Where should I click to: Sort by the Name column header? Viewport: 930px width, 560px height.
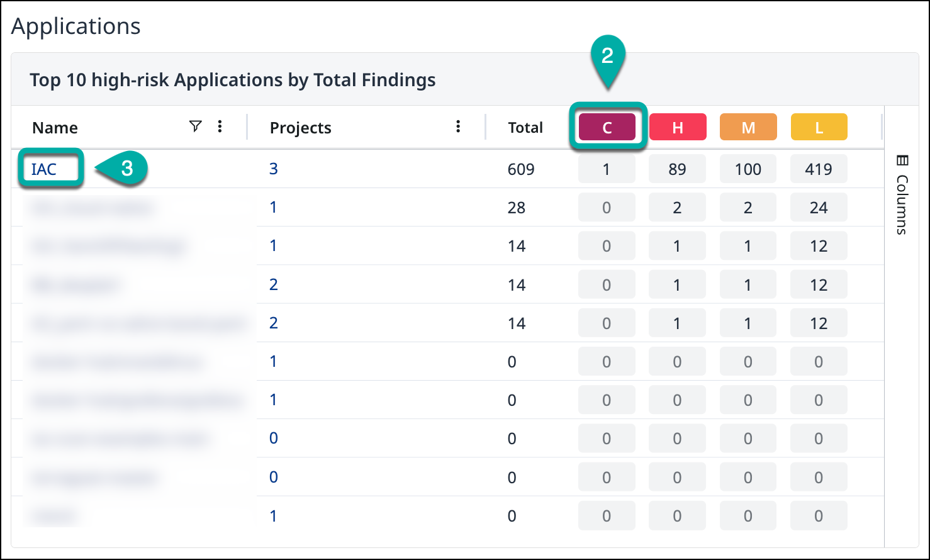55,128
